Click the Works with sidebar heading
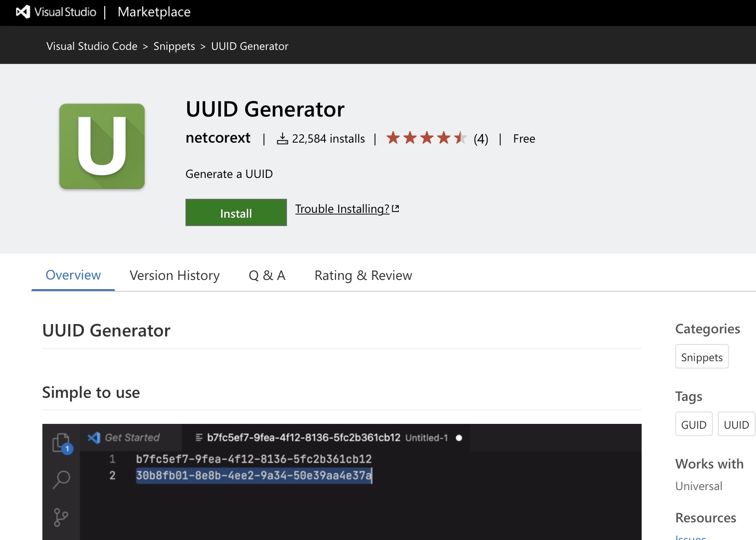 click(709, 464)
